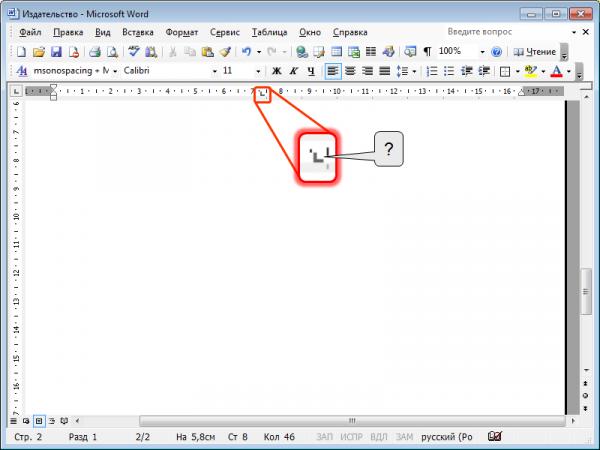The image size is (600, 450).
Task: Click spelling status book icon
Action: [495, 436]
